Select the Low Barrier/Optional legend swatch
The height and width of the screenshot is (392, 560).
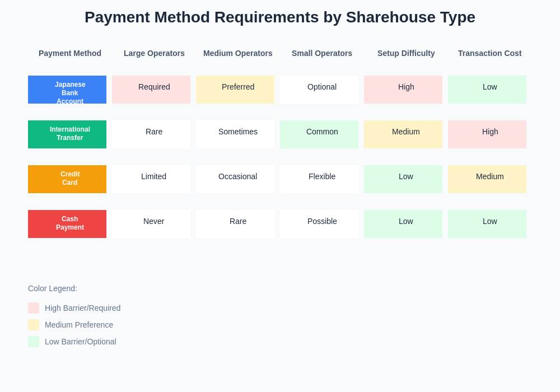(x=33, y=342)
